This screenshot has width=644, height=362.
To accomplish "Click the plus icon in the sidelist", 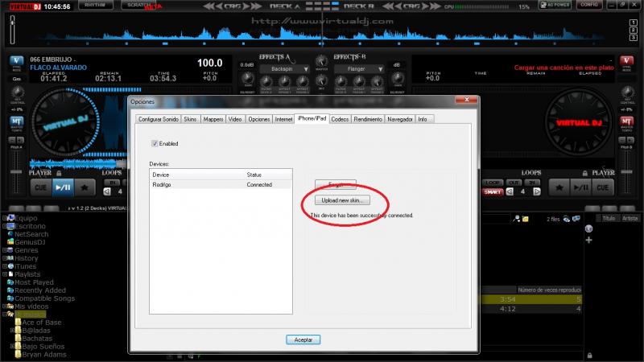I will (x=589, y=240).
